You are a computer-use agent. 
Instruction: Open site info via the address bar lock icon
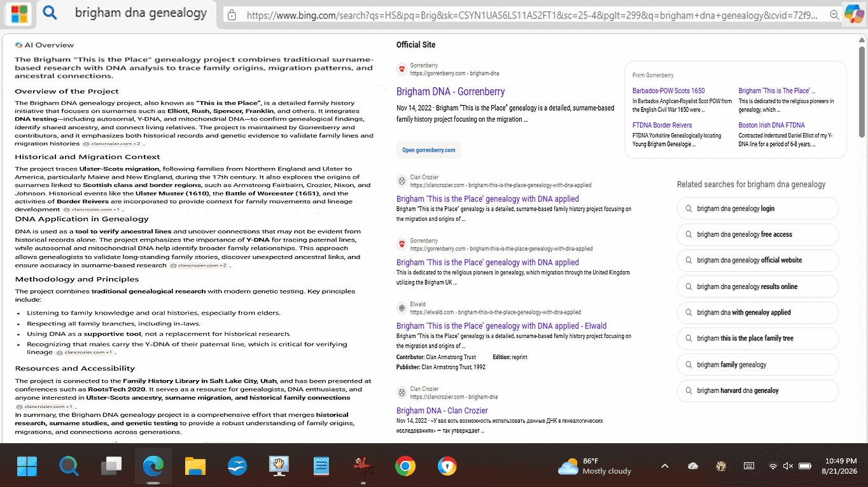(232, 15)
